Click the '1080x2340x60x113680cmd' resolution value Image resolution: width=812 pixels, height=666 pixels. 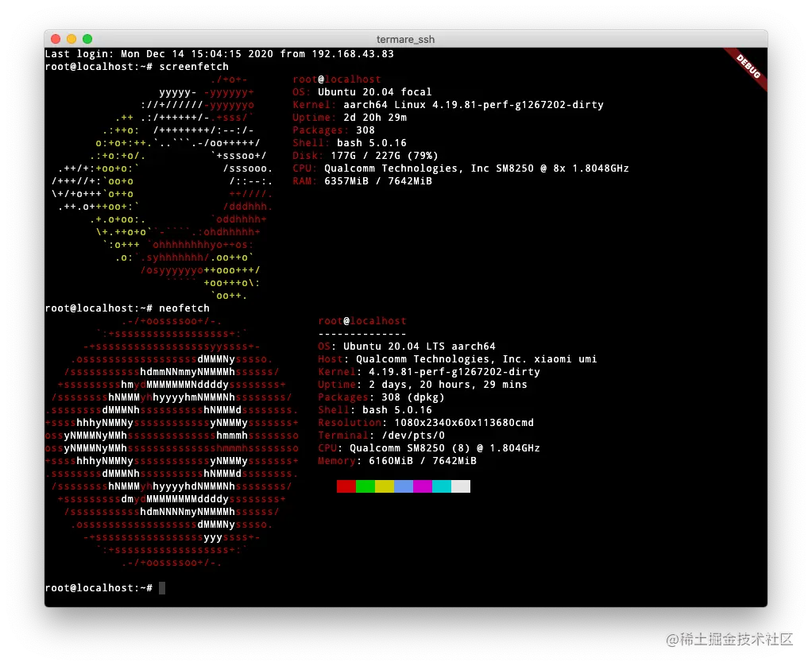click(464, 423)
